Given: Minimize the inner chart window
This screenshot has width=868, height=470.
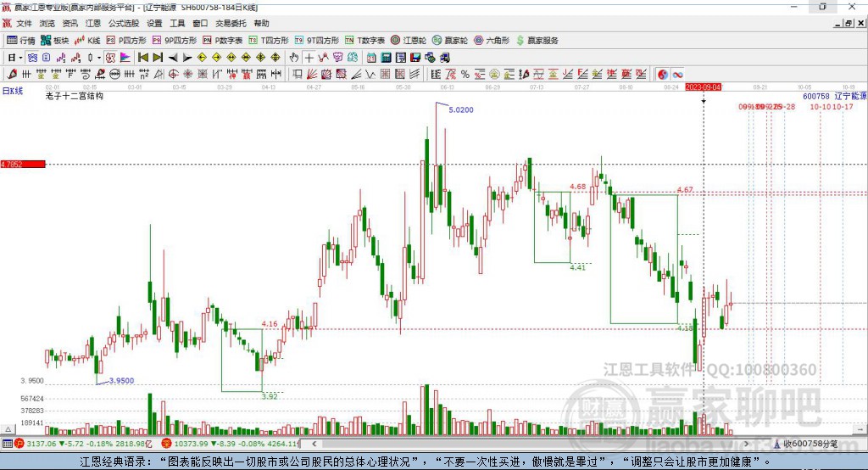Looking at the screenshot, I should 838,23.
